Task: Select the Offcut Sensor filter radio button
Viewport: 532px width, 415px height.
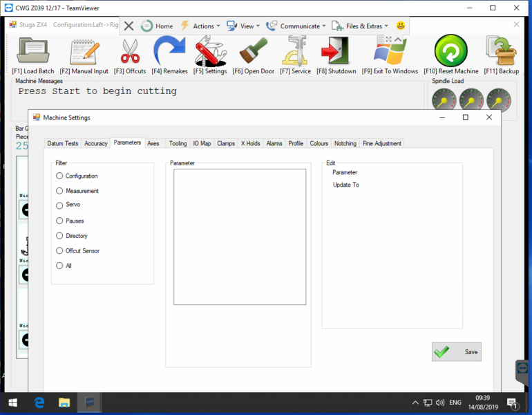Action: tap(59, 250)
